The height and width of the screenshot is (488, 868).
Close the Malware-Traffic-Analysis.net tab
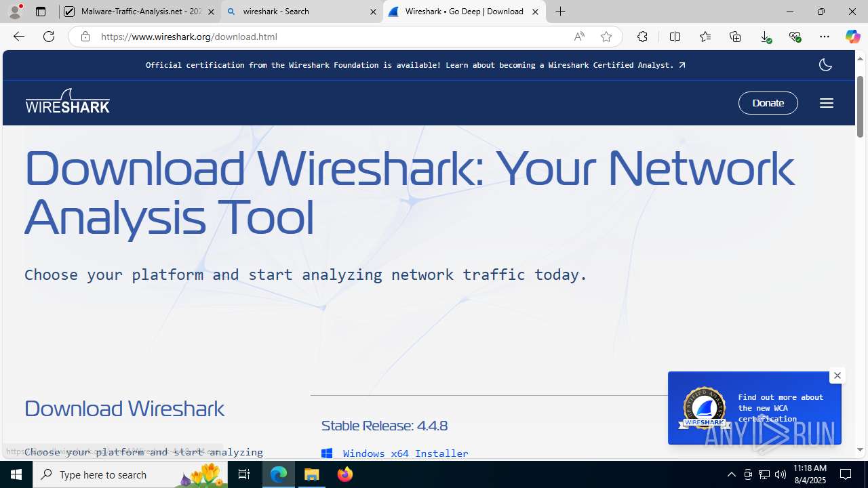[211, 12]
